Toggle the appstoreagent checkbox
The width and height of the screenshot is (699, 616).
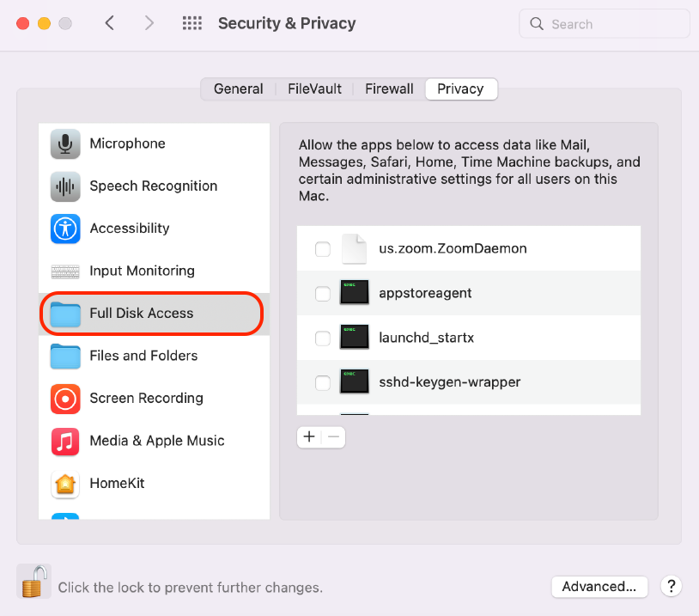point(323,294)
